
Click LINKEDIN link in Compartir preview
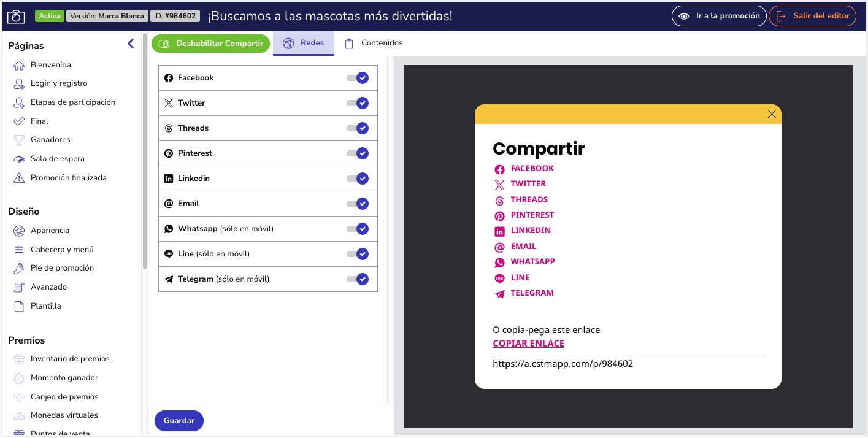(x=531, y=231)
